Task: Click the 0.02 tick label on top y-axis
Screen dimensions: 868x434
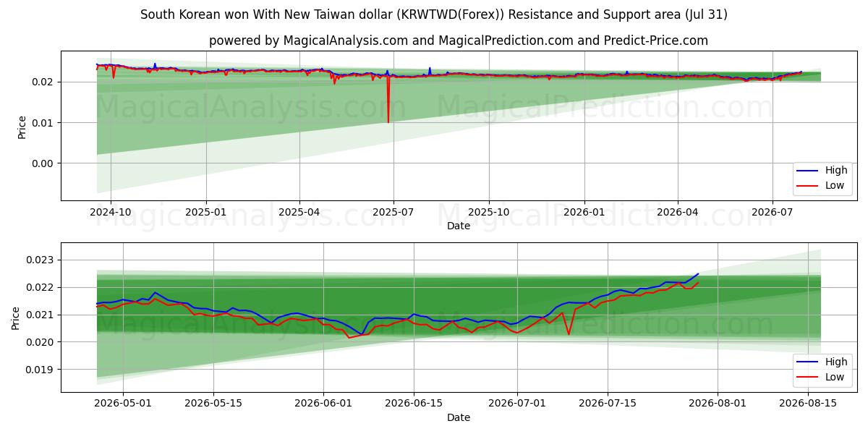Action: (x=43, y=82)
